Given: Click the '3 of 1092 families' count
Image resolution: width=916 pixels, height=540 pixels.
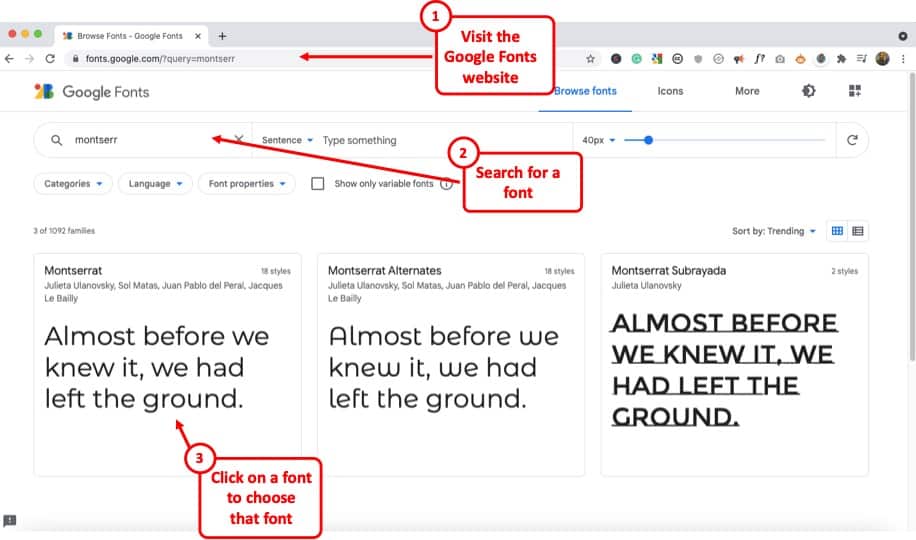Looking at the screenshot, I should click(x=64, y=231).
